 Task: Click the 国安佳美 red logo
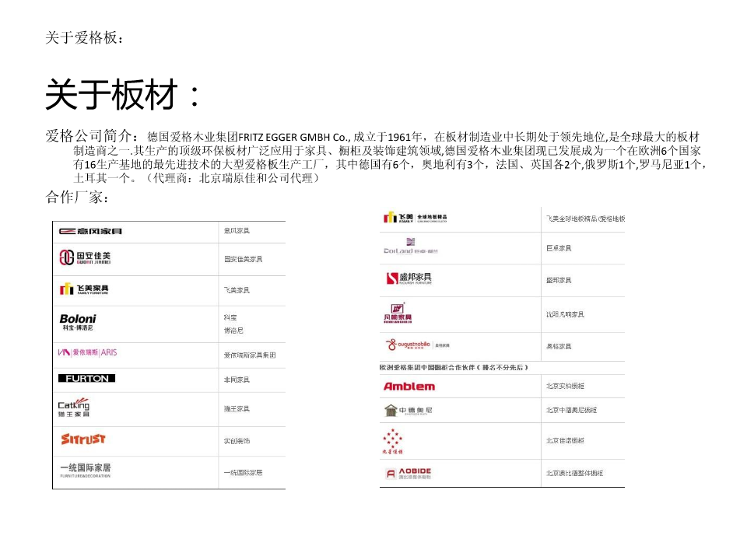click(x=85, y=257)
